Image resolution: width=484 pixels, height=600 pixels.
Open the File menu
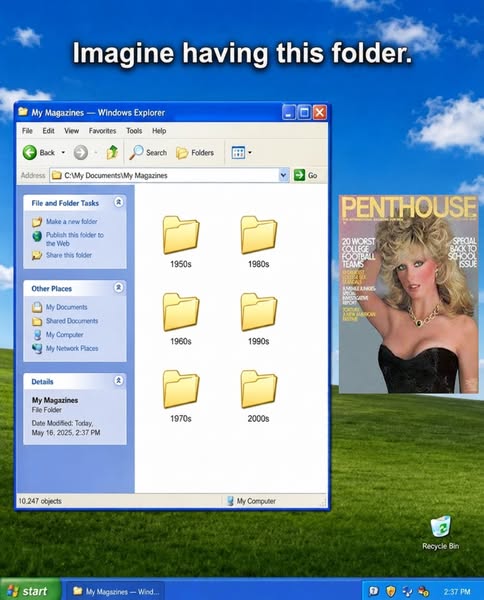[x=27, y=131]
